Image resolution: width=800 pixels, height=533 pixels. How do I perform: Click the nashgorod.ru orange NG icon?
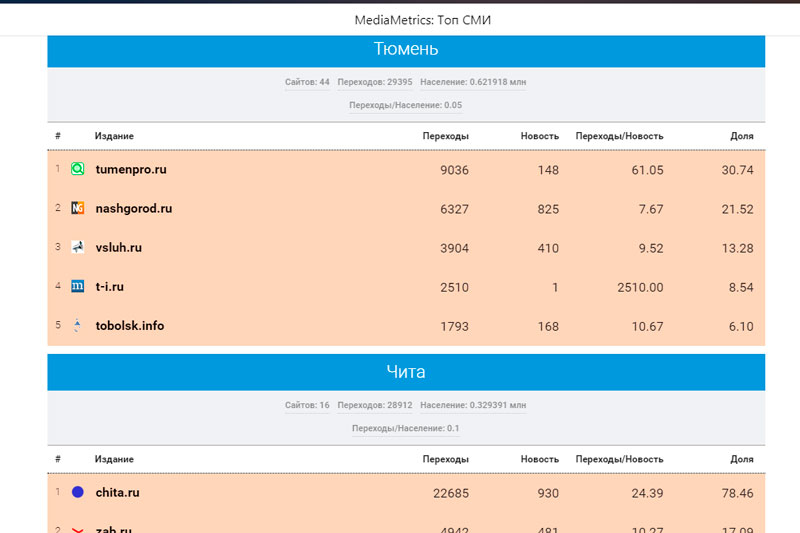pos(78,208)
